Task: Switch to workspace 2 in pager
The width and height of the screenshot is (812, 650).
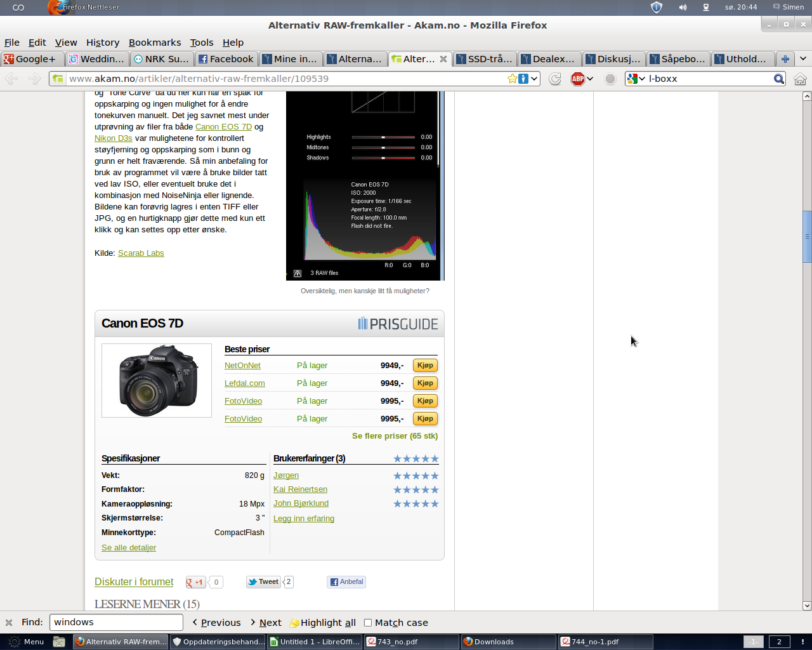Action: (779, 642)
